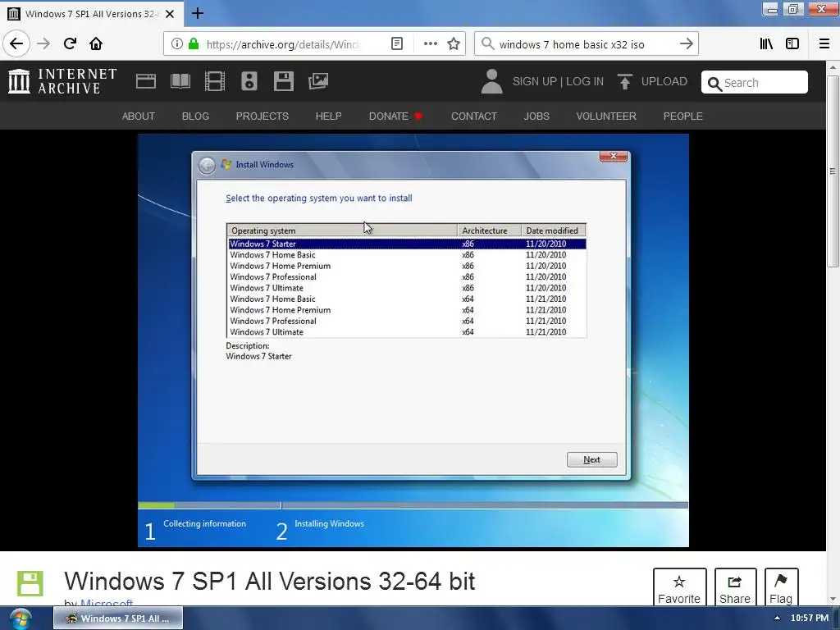Toggle reader view icon in address bar
This screenshot has height=630, width=840.
(x=397, y=44)
